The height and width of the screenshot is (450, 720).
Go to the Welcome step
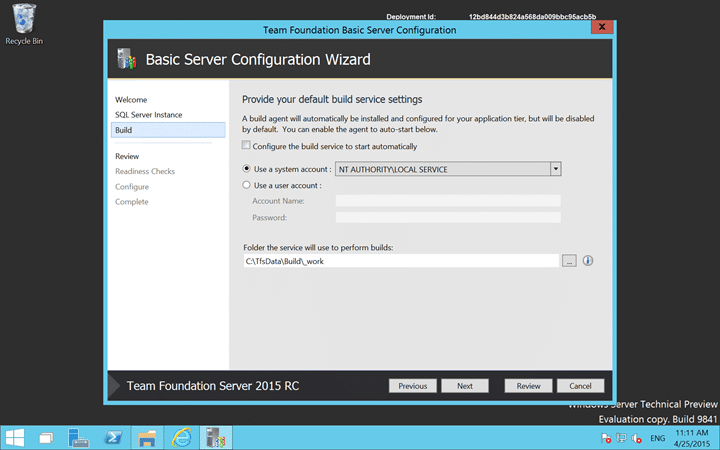(131, 100)
